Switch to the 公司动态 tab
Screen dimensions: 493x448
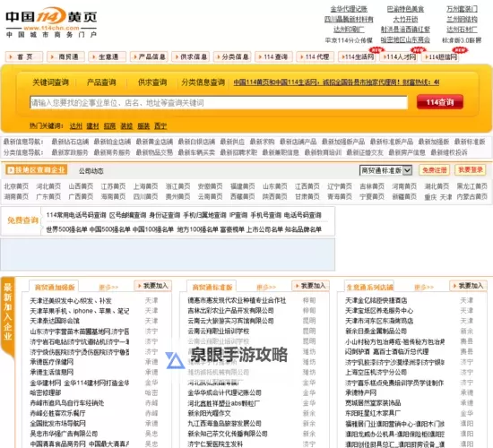(91, 171)
